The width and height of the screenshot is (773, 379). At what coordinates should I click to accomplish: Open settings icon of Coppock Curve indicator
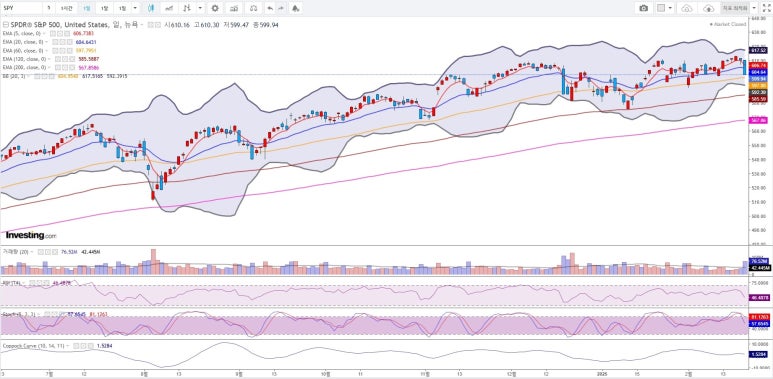tap(83, 346)
